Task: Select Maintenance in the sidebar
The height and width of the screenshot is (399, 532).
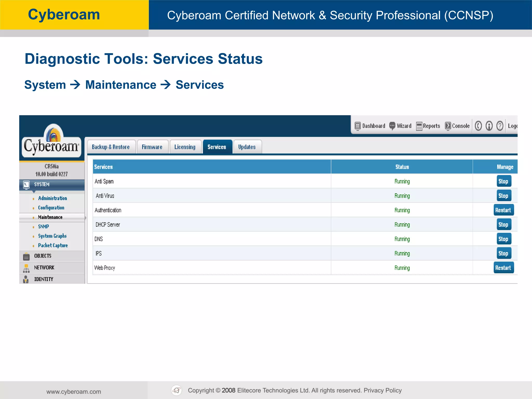Action: pos(50,217)
